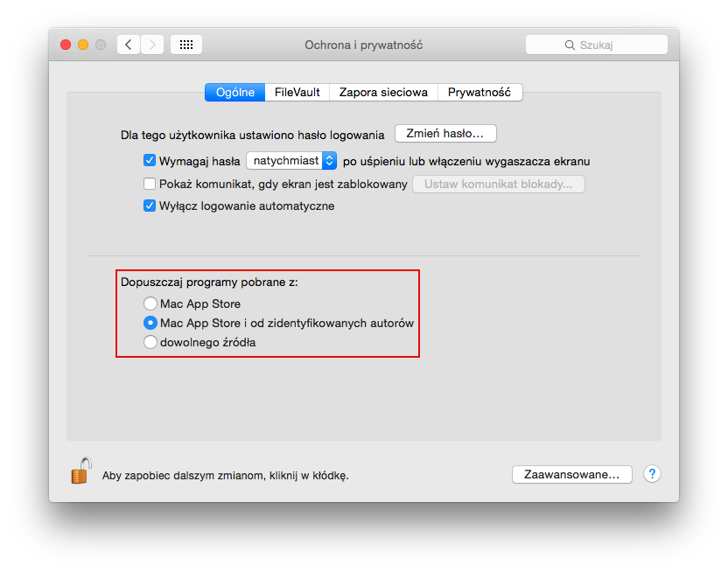Enable Pokaż komunikat, gdy ekran jest zablokowany
This screenshot has width=728, height=572.
point(150,184)
